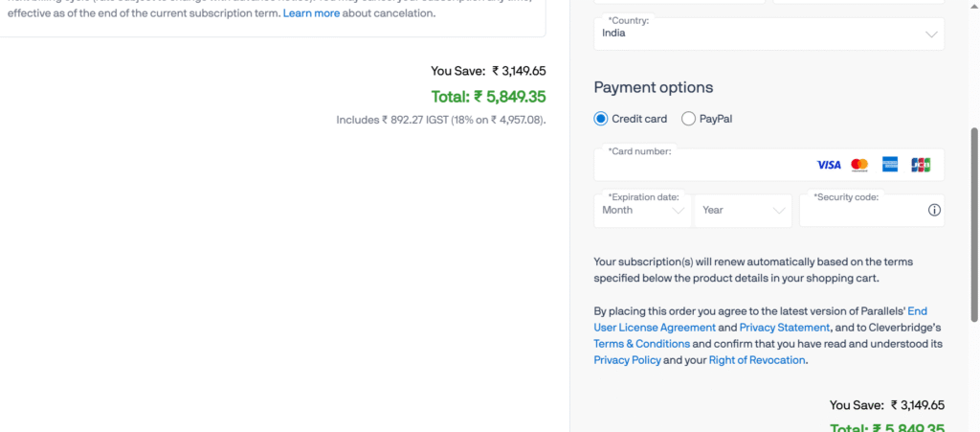Screen dimensions: 980x432
Task: Open the Privacy Statement link
Action: coord(785,328)
